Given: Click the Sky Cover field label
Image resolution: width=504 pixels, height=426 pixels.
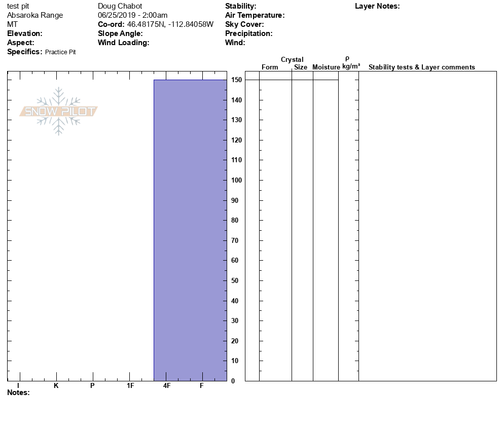Looking at the screenshot, I should (x=244, y=24).
